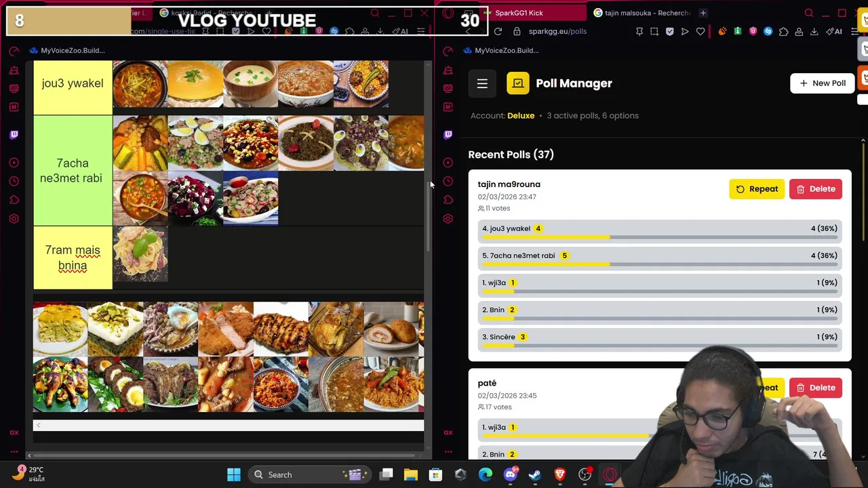Image resolution: width=868 pixels, height=488 pixels.
Task: Open the Windows Start menu
Action: click(x=234, y=474)
